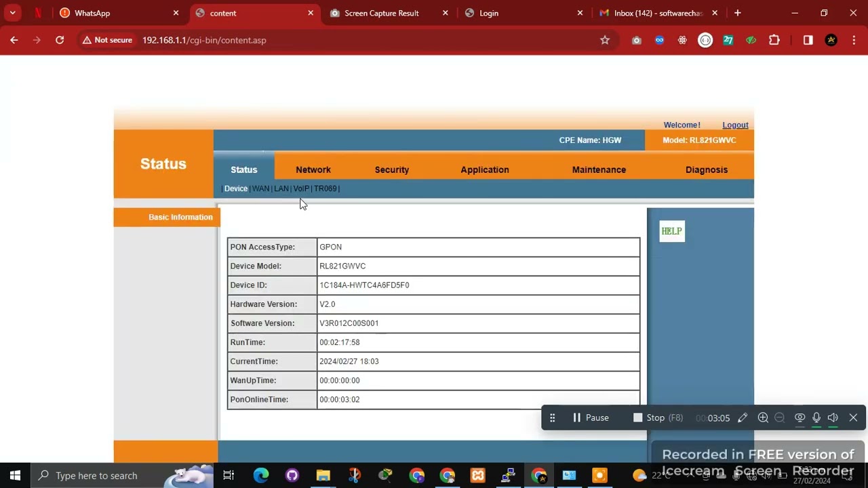This screenshot has height=488, width=868.
Task: Open the LAN submenu link
Action: click(281, 188)
